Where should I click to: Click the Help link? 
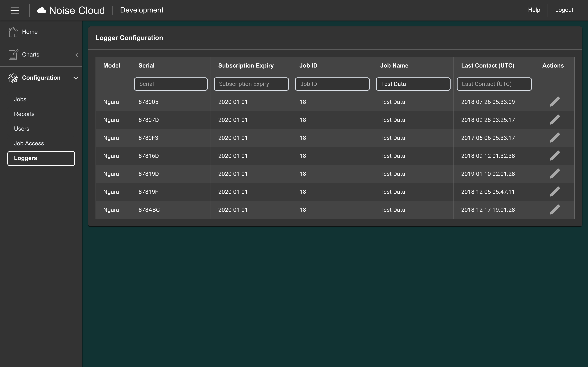coord(534,10)
